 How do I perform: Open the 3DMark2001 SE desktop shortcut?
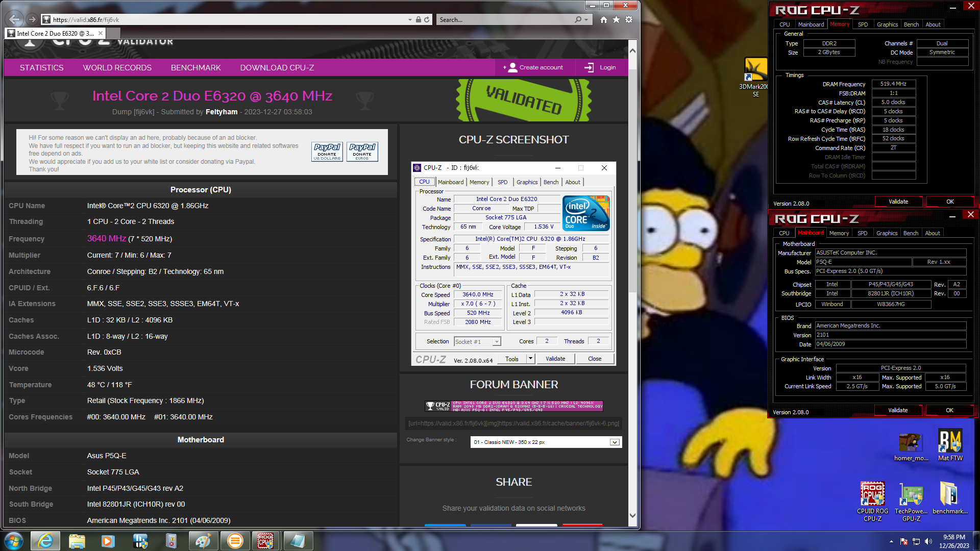tap(755, 77)
